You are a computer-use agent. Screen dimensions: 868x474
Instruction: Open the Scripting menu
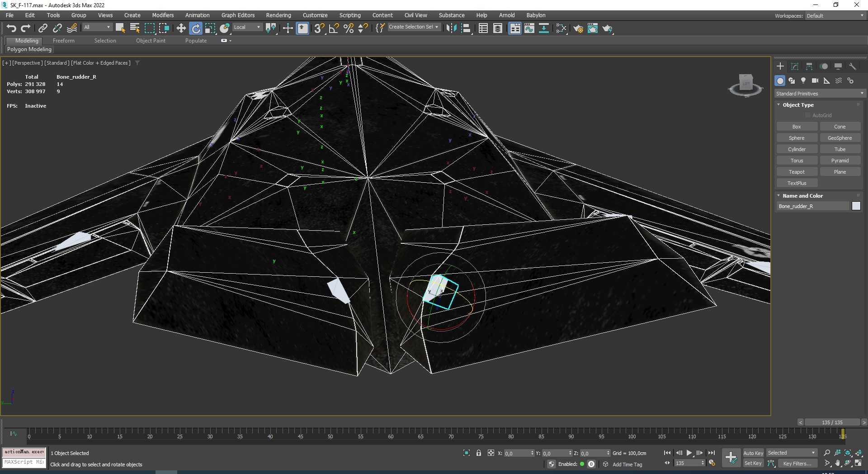pos(350,15)
